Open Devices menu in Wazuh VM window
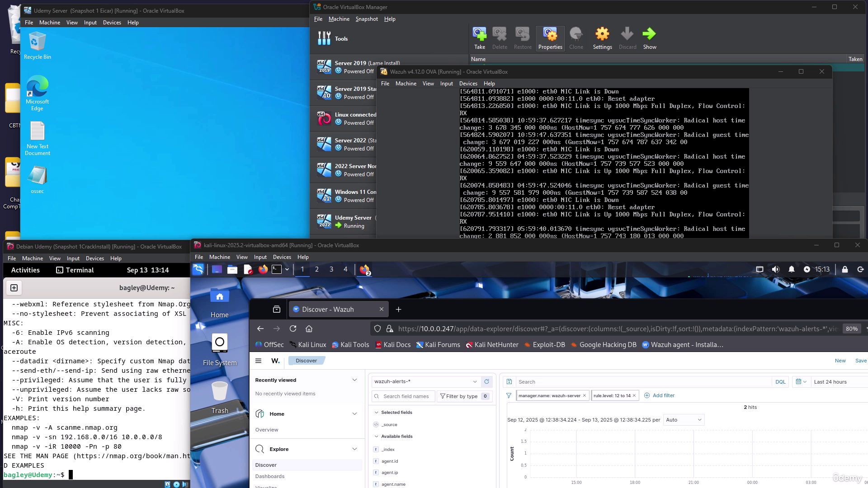The width and height of the screenshot is (868, 488). click(468, 84)
